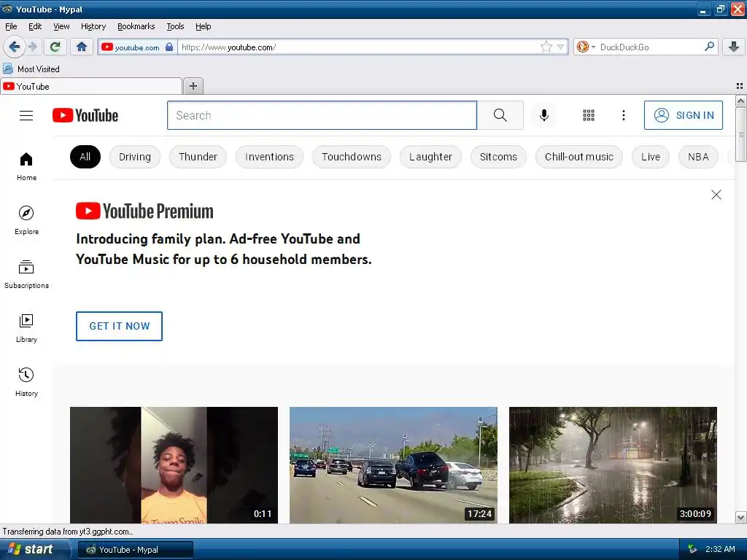Viewport: 747px width, 560px height.
Task: Click the URL text in address bar
Action: click(228, 47)
